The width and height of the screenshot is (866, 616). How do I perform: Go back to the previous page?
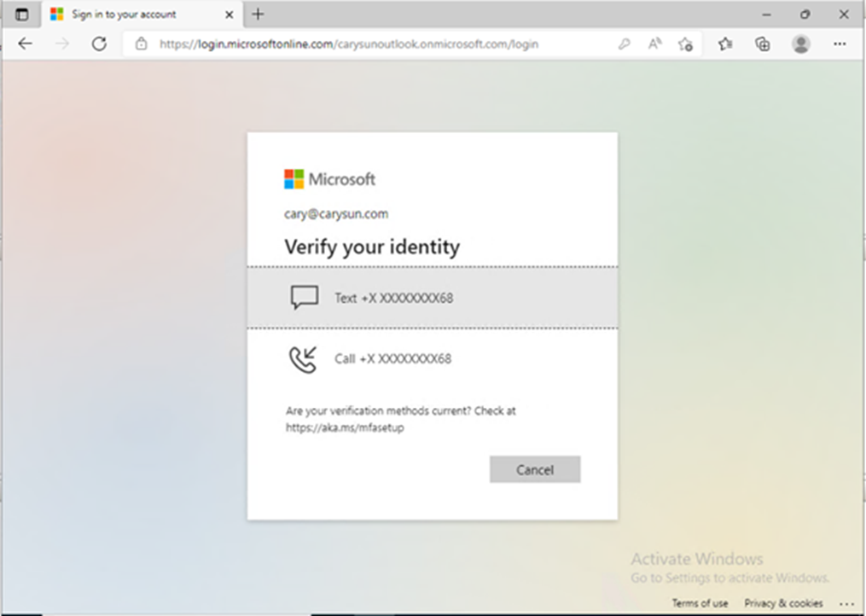(x=26, y=44)
